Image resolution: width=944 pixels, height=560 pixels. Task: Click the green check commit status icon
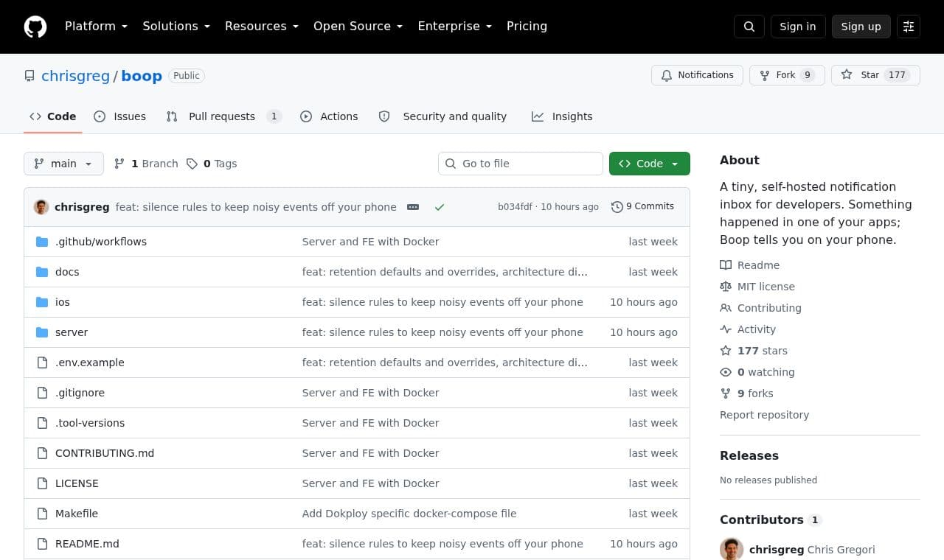point(440,207)
